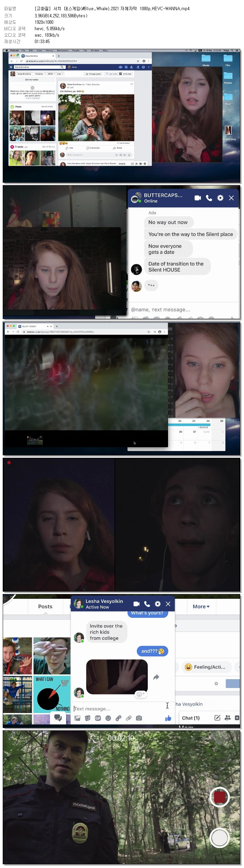Viewport: 244px width, 868px height.
Task: Click See all friends link
Action: 48,147
